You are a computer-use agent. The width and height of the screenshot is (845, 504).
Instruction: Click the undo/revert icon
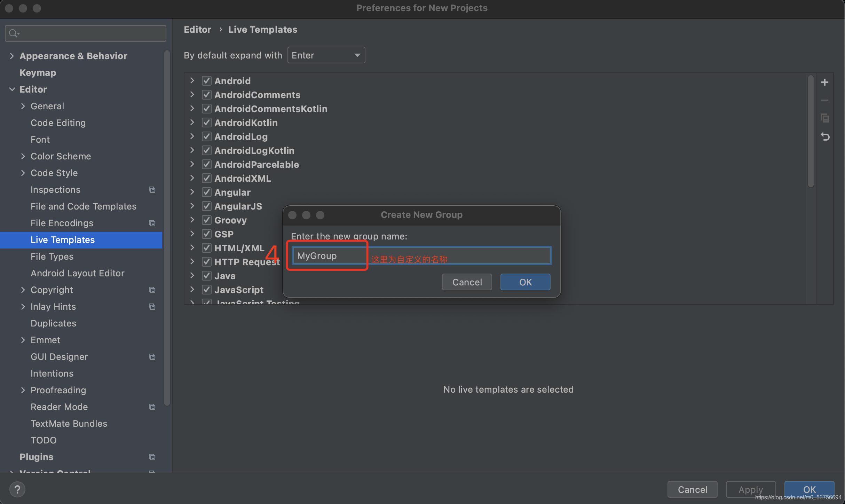point(827,137)
